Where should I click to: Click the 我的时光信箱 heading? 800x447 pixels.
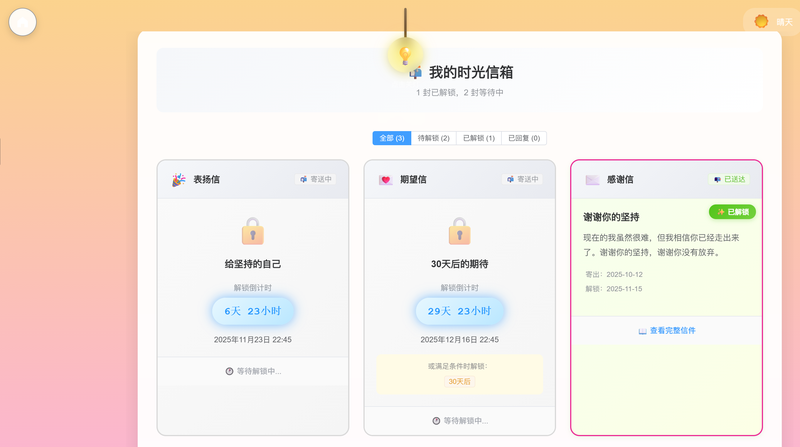coord(471,72)
